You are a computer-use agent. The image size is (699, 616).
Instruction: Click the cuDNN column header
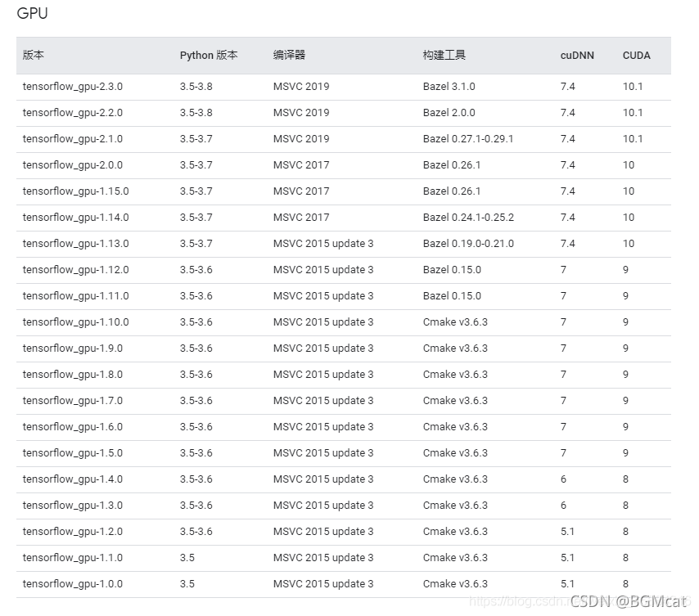[577, 56]
